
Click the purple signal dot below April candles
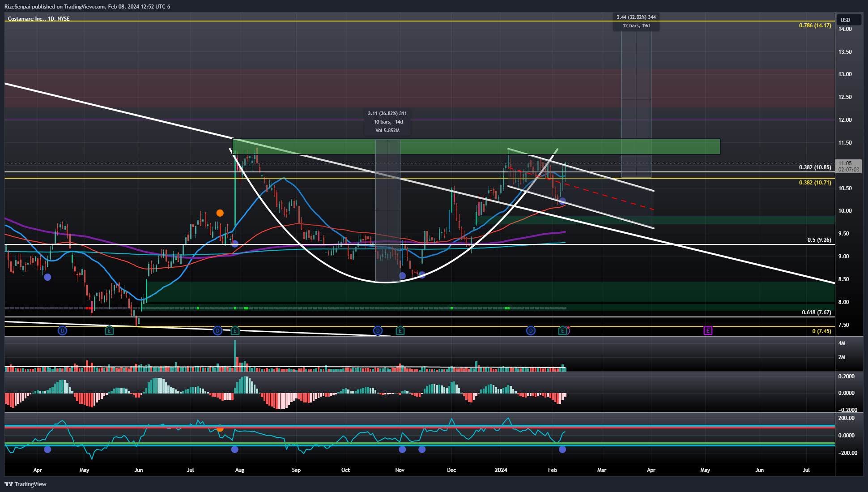tap(47, 277)
